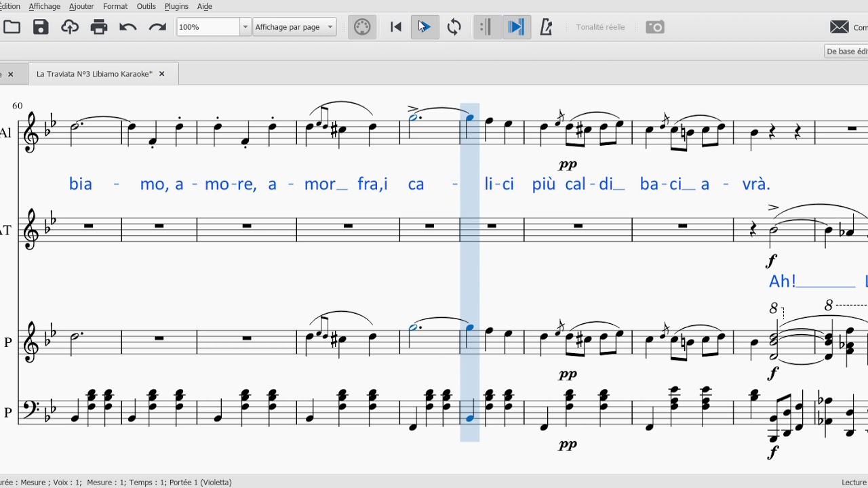
Task: Open a score file with folder icon
Action: click(x=12, y=27)
